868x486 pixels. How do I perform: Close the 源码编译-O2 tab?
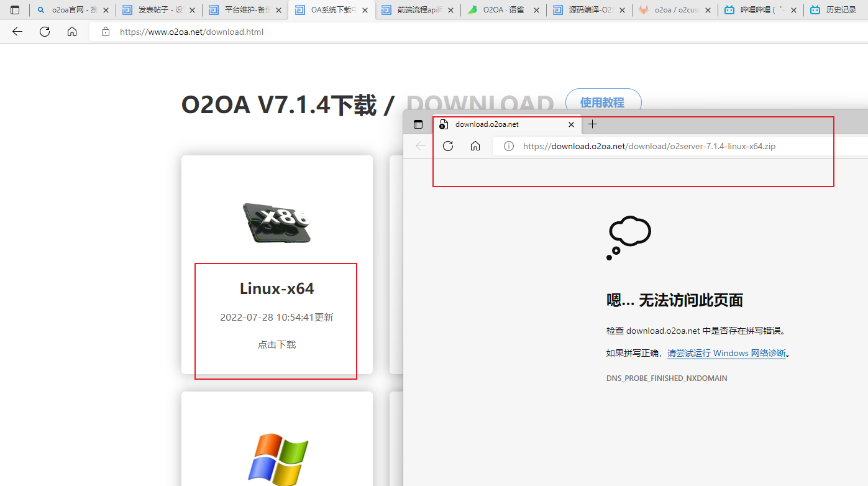(622, 10)
